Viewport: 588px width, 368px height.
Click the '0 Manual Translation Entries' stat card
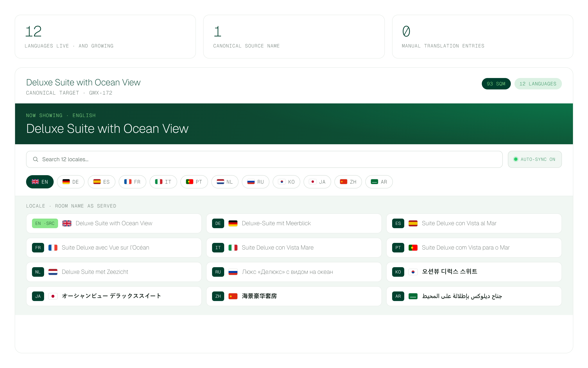483,37
